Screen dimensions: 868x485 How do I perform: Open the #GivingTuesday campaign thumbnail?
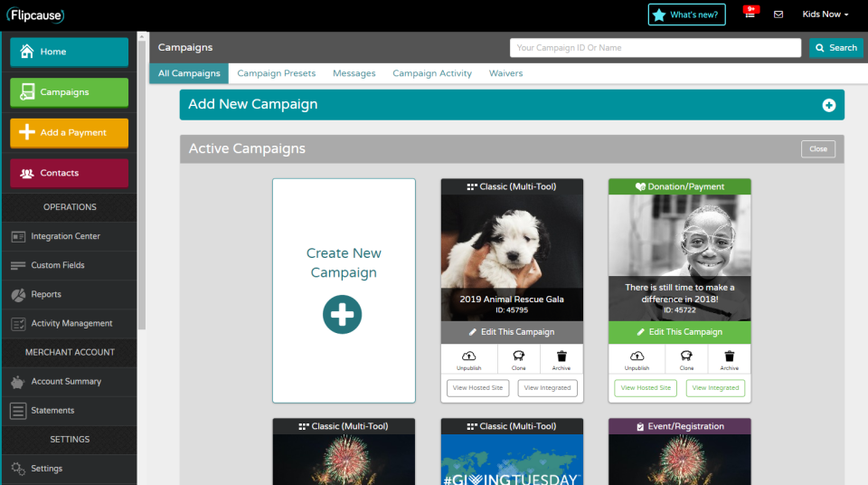(x=512, y=460)
